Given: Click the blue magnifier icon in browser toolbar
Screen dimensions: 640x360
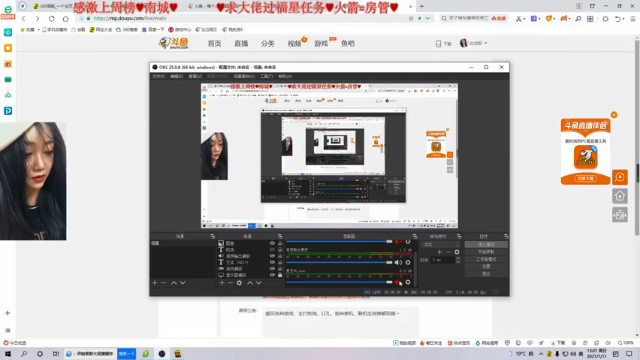Looking at the screenshot, I should (578, 19).
